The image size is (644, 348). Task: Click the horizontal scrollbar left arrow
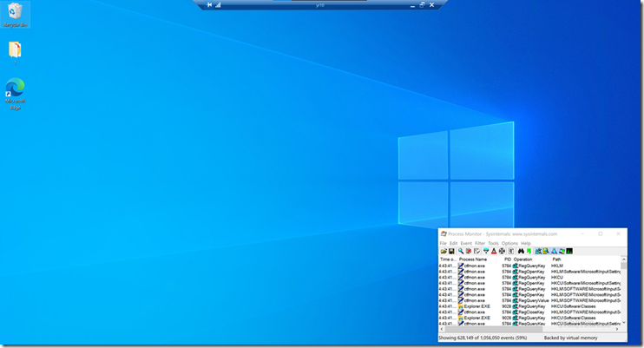pyautogui.click(x=442, y=329)
